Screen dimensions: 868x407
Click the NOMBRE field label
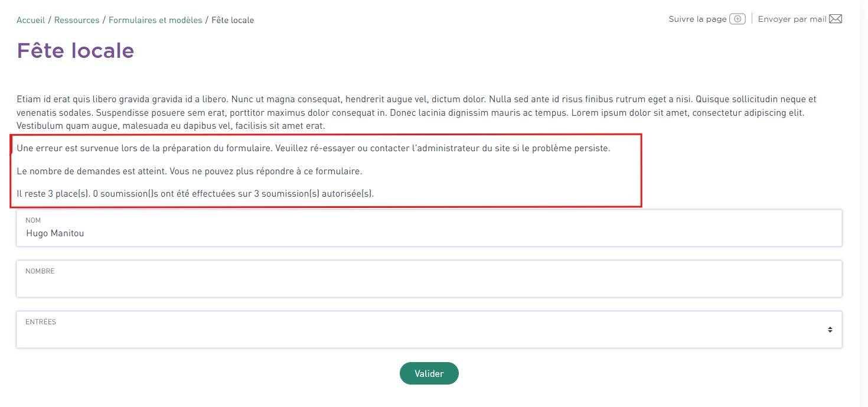pyautogui.click(x=40, y=271)
